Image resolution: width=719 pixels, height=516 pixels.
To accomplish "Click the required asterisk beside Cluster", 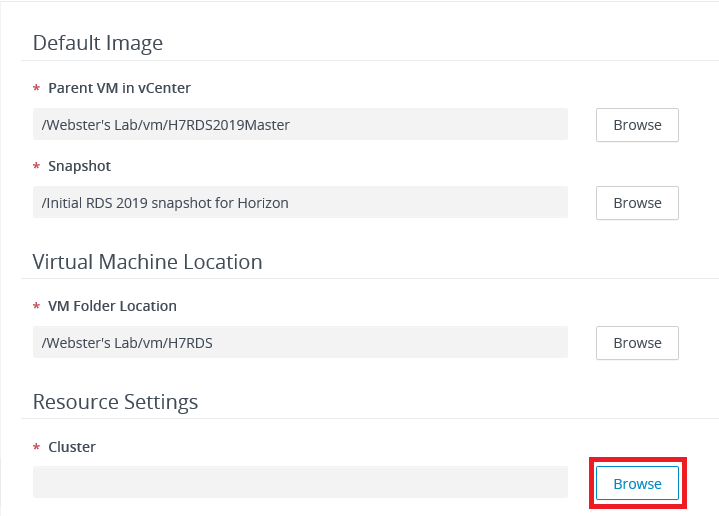I will coord(37,448).
